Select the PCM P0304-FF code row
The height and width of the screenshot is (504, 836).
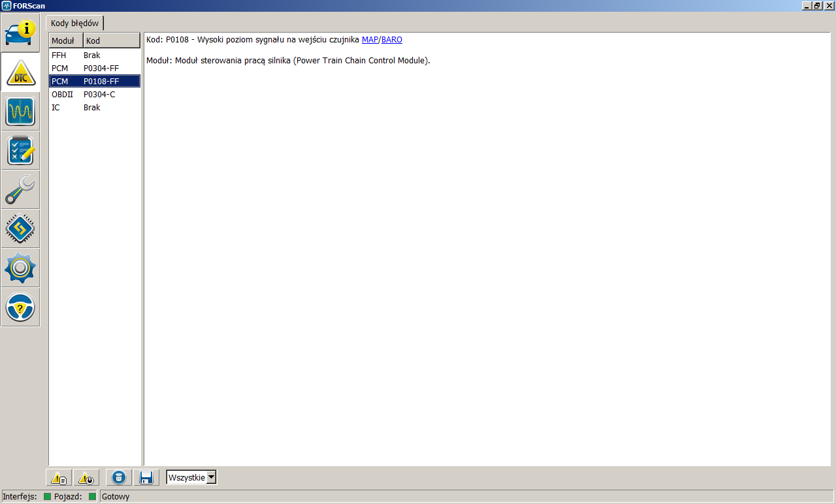pos(95,68)
